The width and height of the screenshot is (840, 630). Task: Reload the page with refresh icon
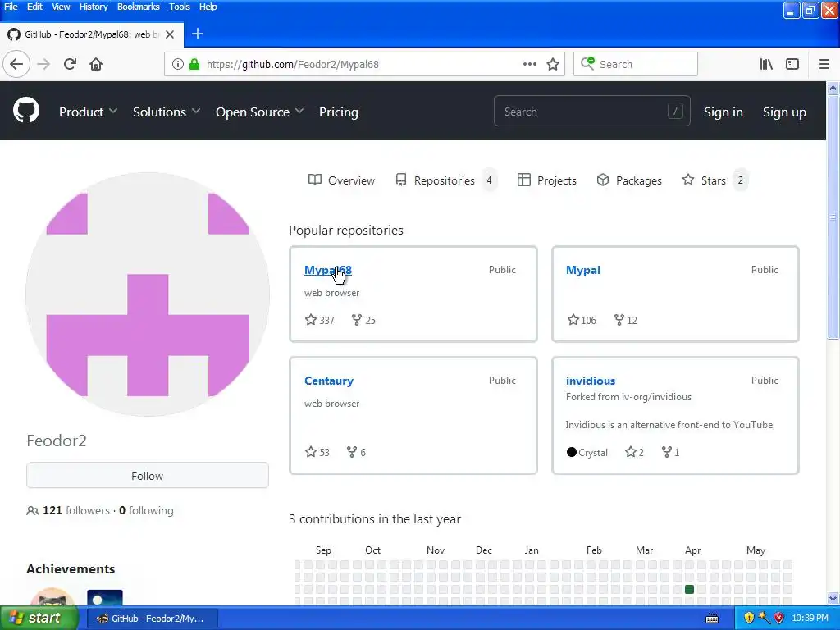tap(70, 64)
